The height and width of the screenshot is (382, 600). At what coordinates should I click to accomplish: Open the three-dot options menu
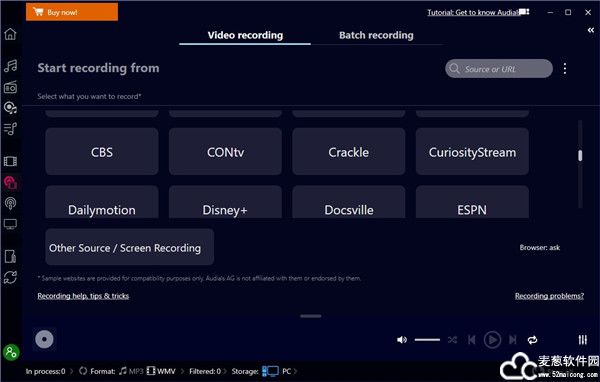click(565, 69)
